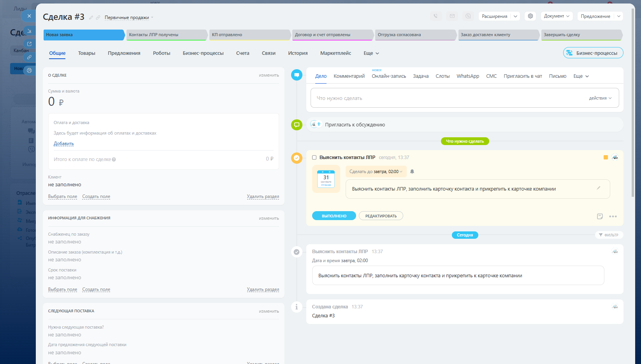The height and width of the screenshot is (364, 641).
Task: Open deal in new window icon
Action: pos(29,44)
